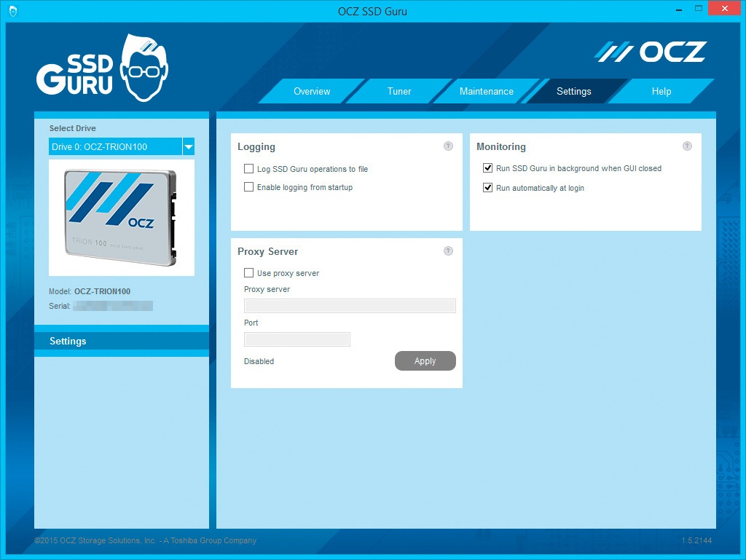Check Use proxy server option
Viewport: 746px width, 560px height.
[x=248, y=273]
